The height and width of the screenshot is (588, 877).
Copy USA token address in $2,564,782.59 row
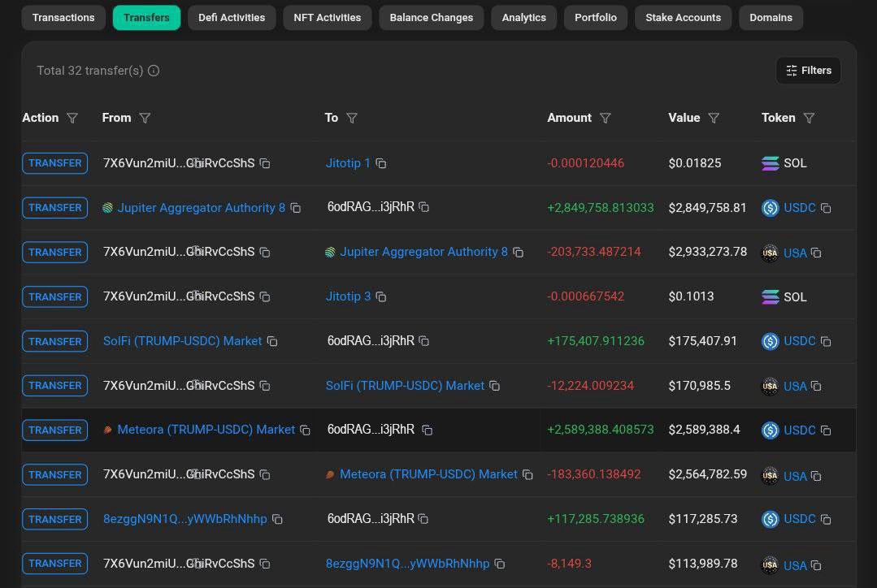pos(816,476)
